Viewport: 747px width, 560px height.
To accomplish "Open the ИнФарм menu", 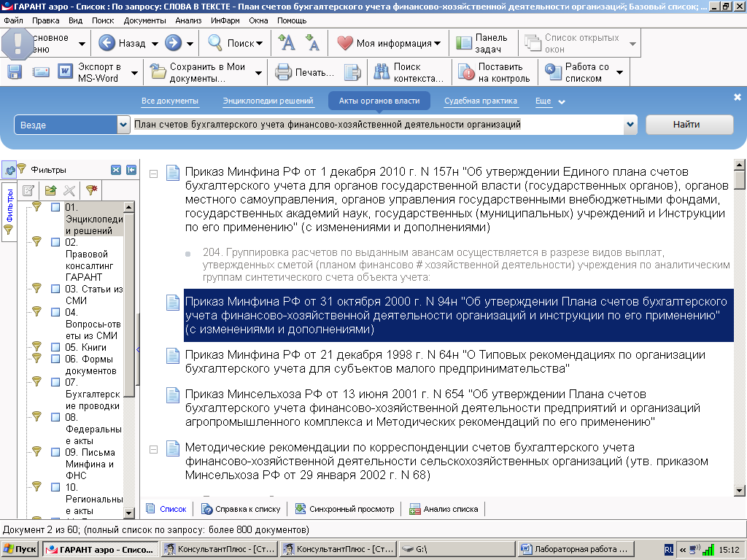I will 225,20.
